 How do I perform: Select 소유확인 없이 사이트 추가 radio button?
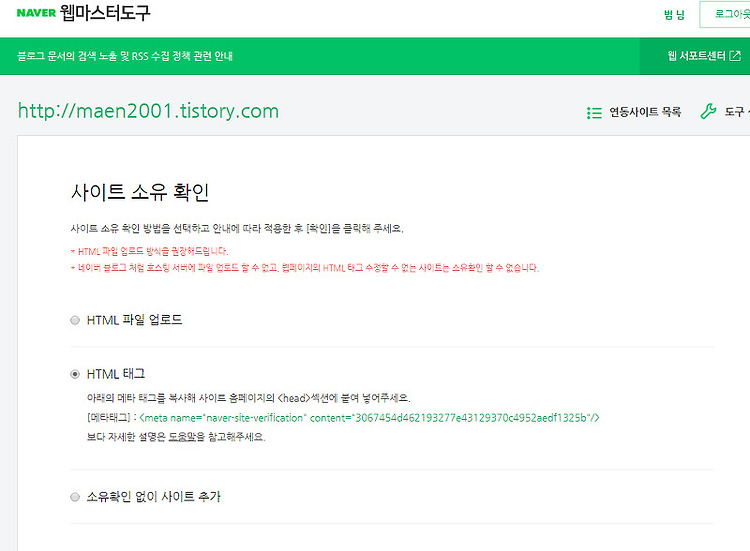(x=75, y=497)
